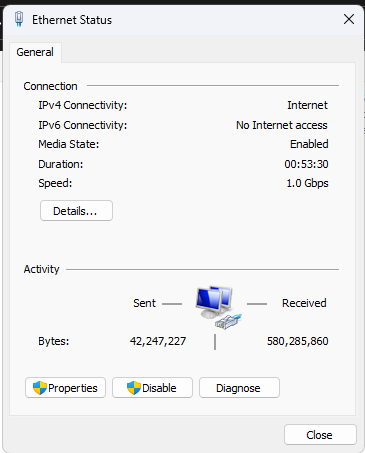Disable the Ethernet adapter

tap(152, 388)
